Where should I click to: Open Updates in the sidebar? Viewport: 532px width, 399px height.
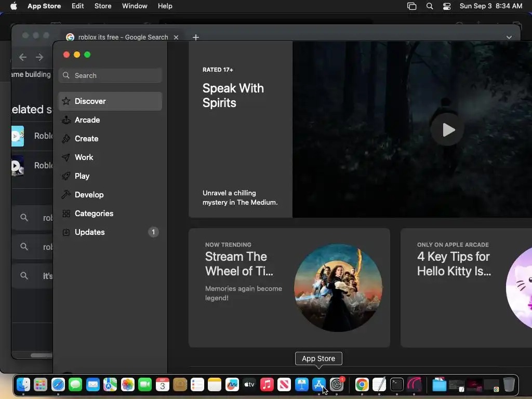click(110, 232)
